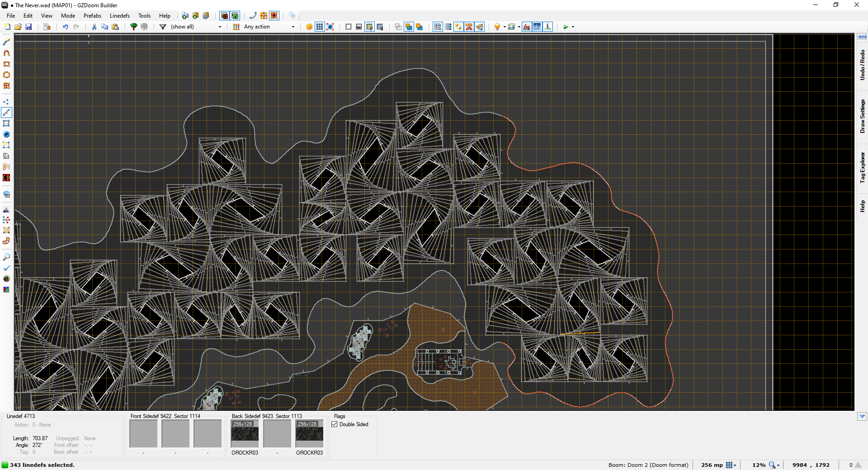Open the grid size dropdown in status bar

point(731,465)
